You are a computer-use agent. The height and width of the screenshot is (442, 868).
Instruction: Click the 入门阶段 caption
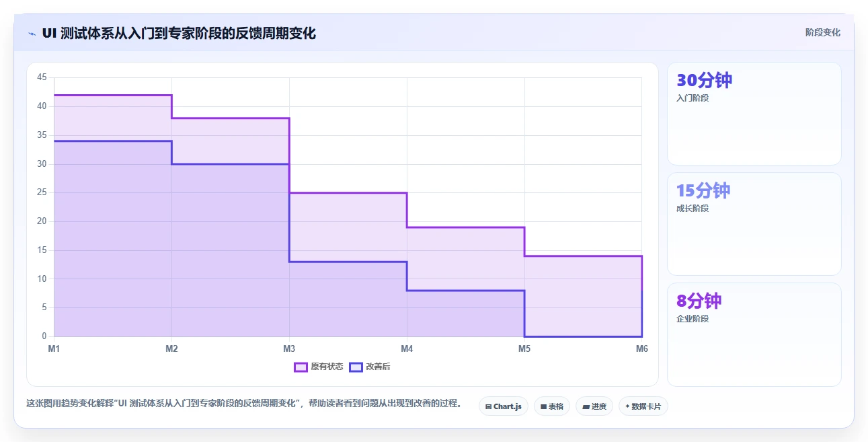coord(693,98)
